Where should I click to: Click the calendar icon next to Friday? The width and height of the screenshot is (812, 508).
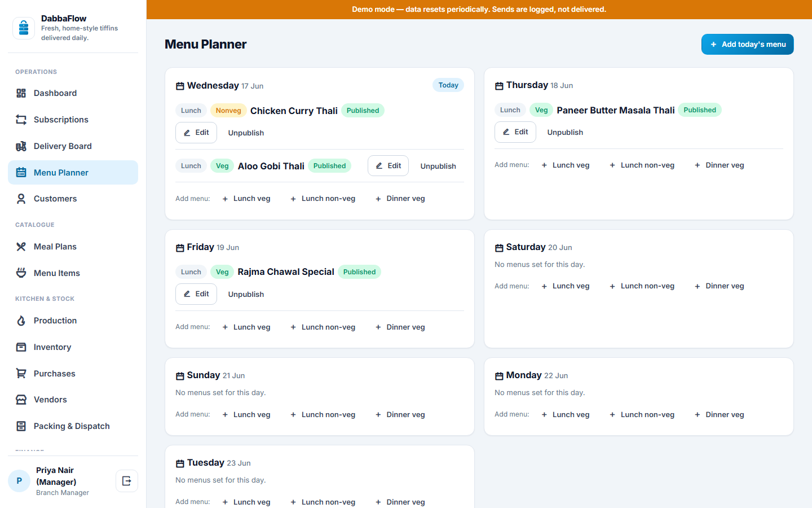pyautogui.click(x=180, y=248)
